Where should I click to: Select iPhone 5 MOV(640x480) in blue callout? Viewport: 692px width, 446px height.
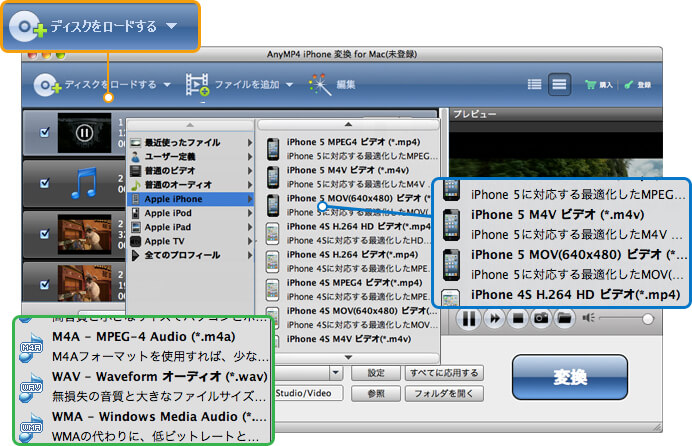(x=578, y=255)
